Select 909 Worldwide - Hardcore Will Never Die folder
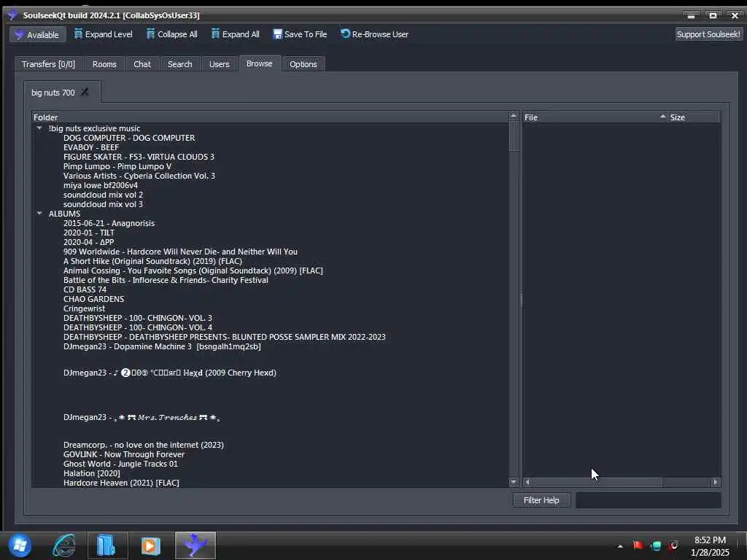Image resolution: width=747 pixels, height=560 pixels. [180, 252]
